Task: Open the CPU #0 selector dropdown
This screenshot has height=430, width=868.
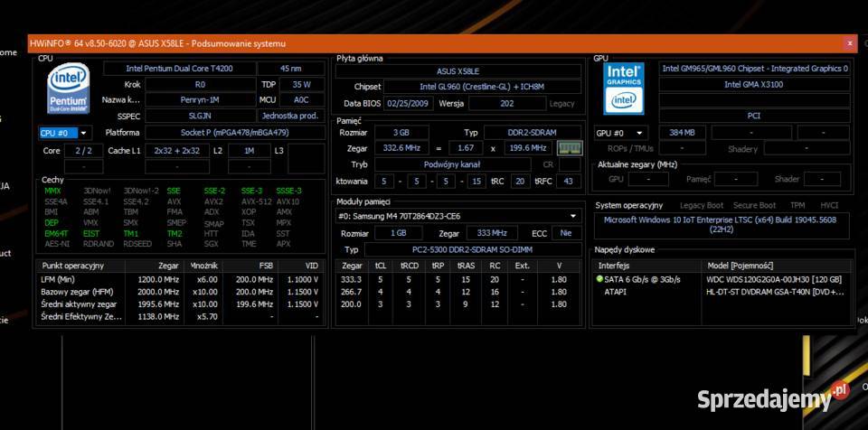Action: (x=65, y=133)
